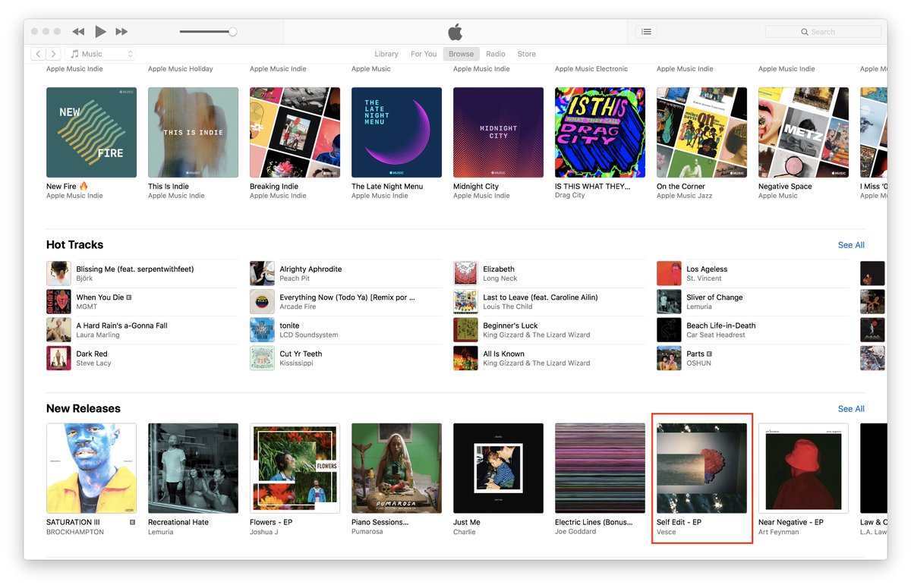Open the Near Negative - EP cover
This screenshot has height=588, width=911.
click(803, 468)
